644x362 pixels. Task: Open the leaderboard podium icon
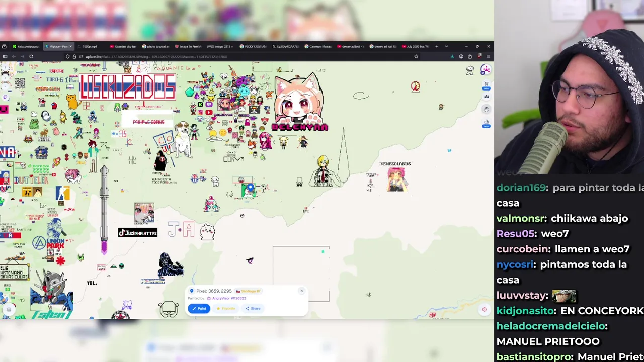pyautogui.click(x=486, y=122)
